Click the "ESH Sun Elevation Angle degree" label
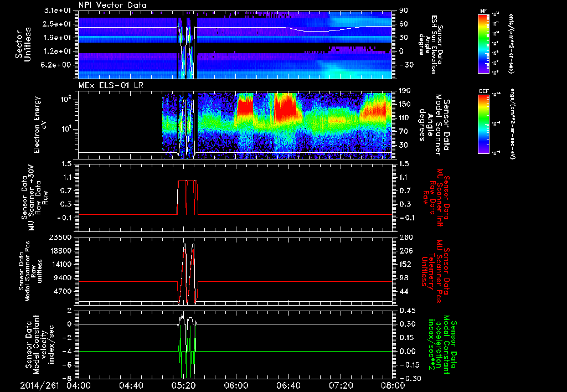Image resolution: width=567 pixels, height=392 pixels. coord(430,44)
